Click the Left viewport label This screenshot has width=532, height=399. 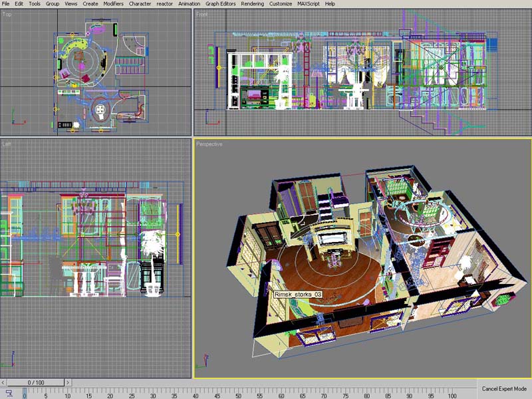coord(7,144)
